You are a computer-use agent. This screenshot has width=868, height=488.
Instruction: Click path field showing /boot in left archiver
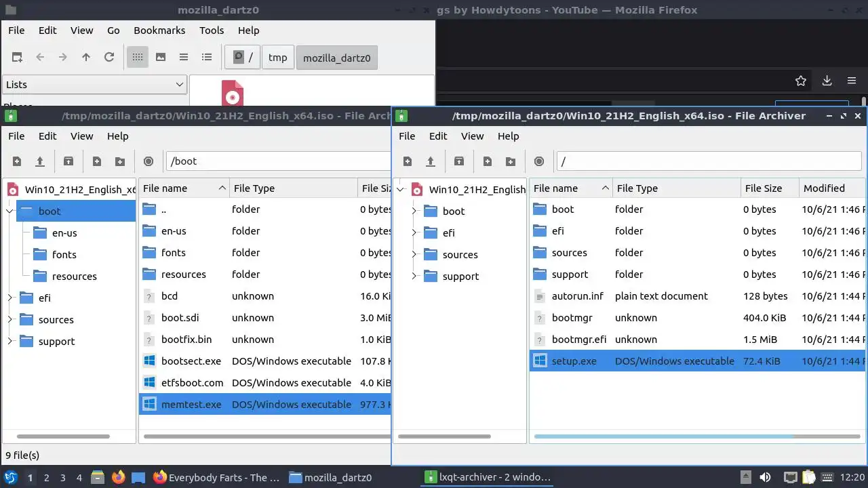click(279, 161)
